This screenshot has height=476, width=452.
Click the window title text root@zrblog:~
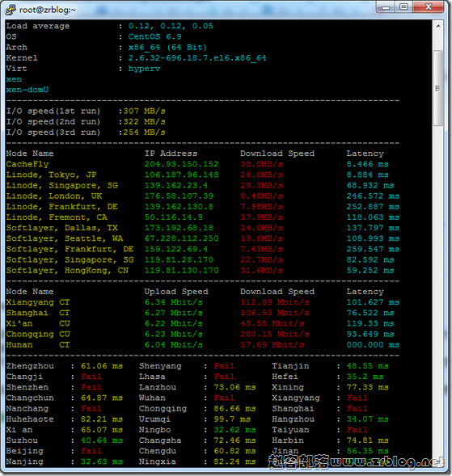point(48,10)
